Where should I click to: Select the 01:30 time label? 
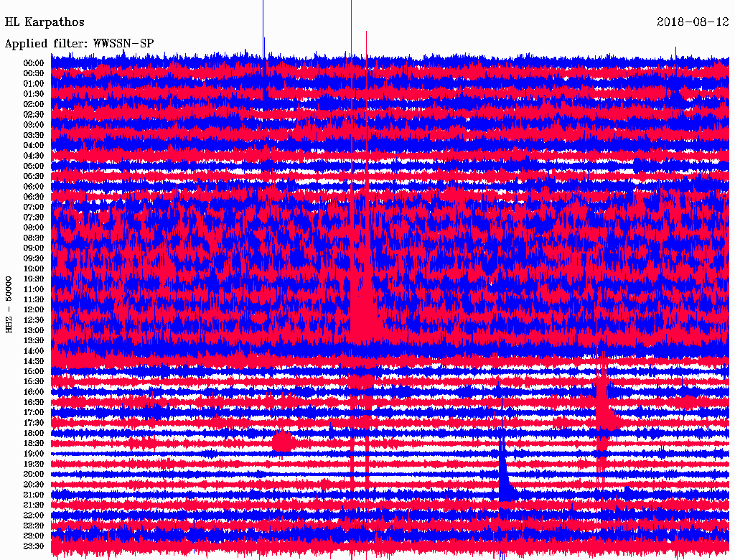tap(34, 94)
